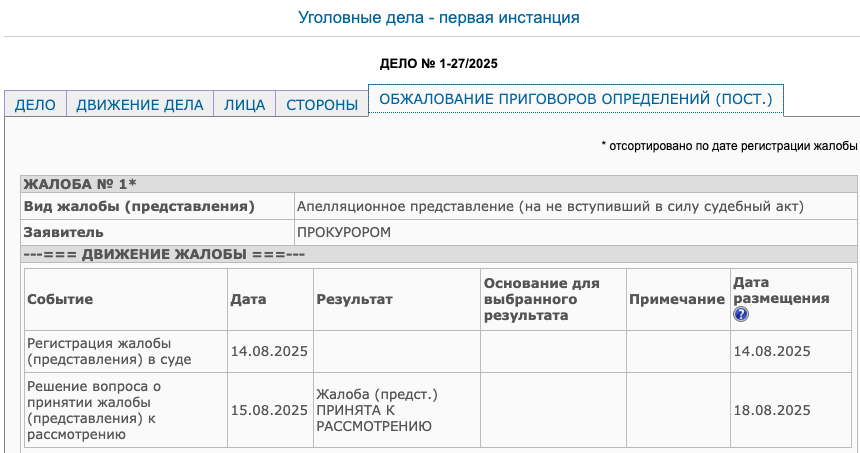860x453 pixels.
Task: Click the Уголовные дела - первая инстанция heading
Action: pos(439,18)
